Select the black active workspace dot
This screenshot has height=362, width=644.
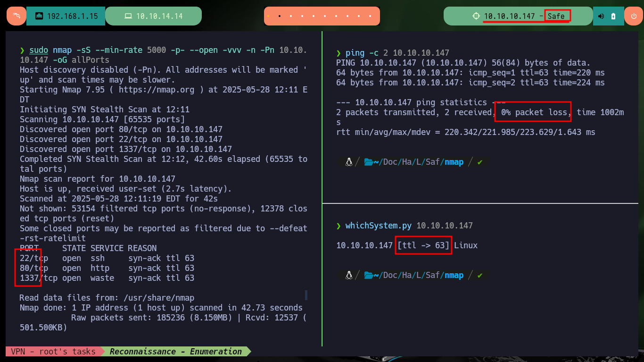[x=280, y=16]
